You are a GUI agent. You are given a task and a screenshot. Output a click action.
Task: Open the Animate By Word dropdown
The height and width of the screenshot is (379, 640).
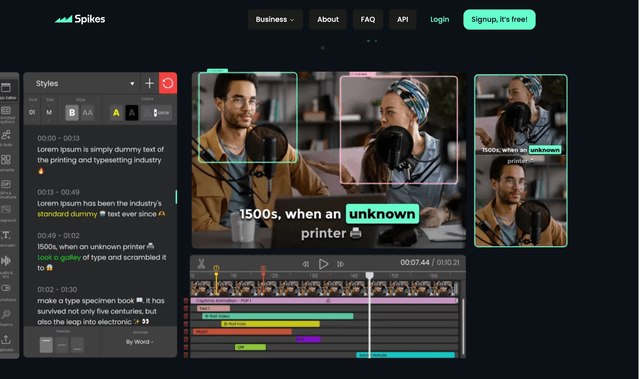(139, 342)
